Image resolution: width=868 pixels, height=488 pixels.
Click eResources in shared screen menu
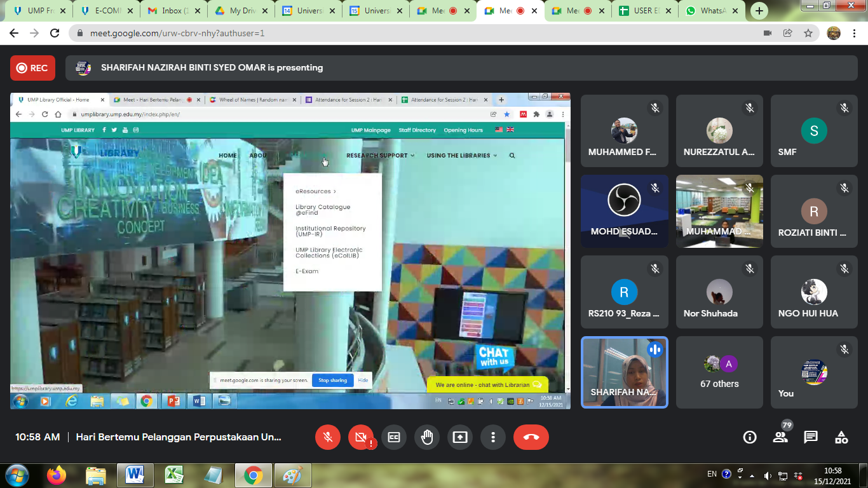315,191
